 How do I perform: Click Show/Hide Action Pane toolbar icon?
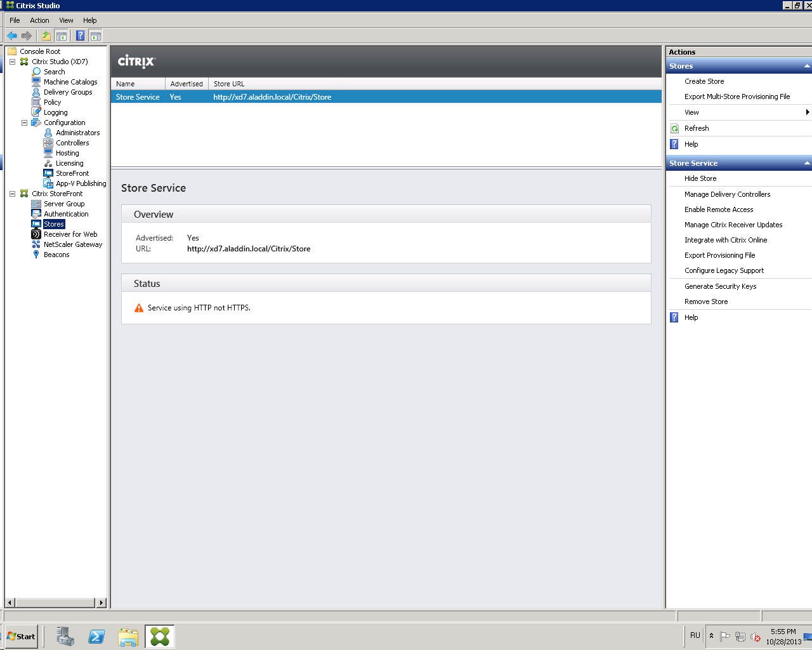[x=96, y=36]
